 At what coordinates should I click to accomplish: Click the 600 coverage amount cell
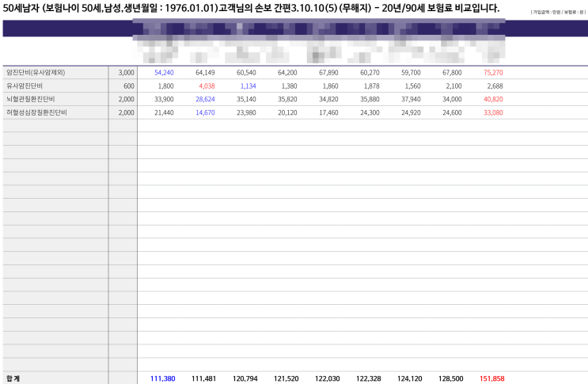[129, 86]
